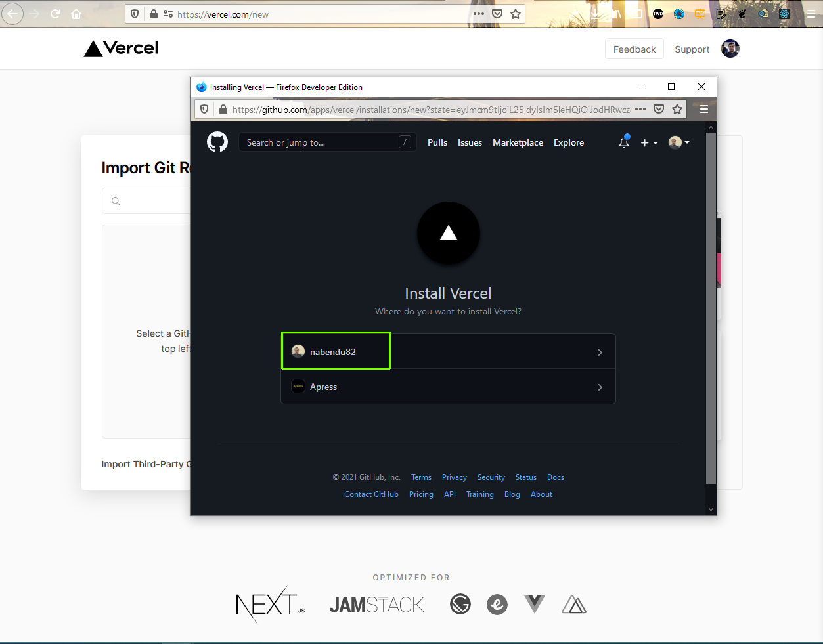Open the Status footer link

tap(526, 477)
